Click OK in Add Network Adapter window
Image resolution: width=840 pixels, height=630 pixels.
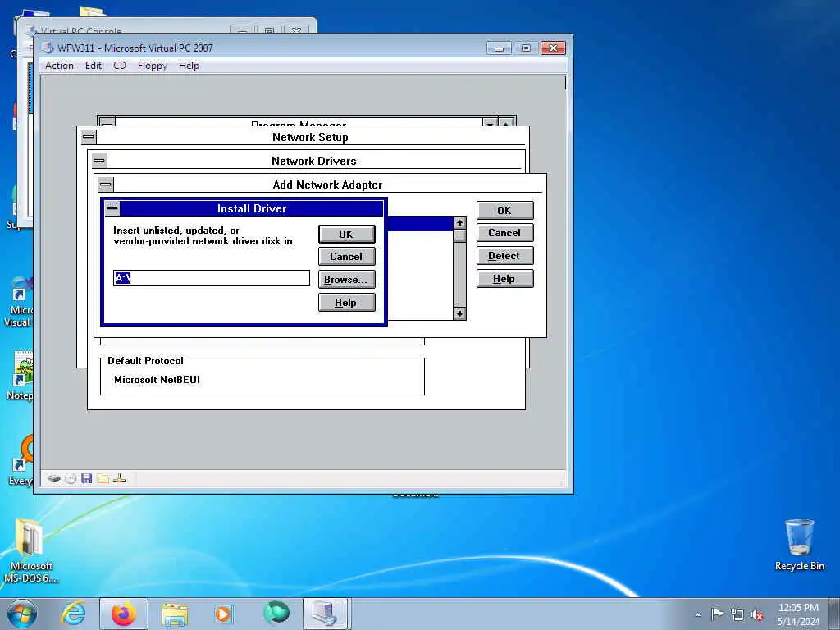[x=504, y=211]
